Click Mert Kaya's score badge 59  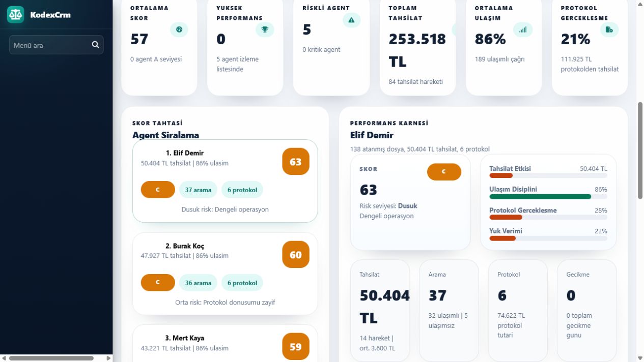(x=296, y=347)
